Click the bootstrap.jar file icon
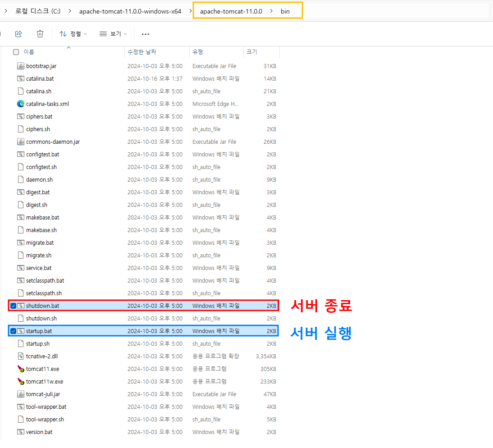This screenshot has width=493, height=448. [x=20, y=66]
